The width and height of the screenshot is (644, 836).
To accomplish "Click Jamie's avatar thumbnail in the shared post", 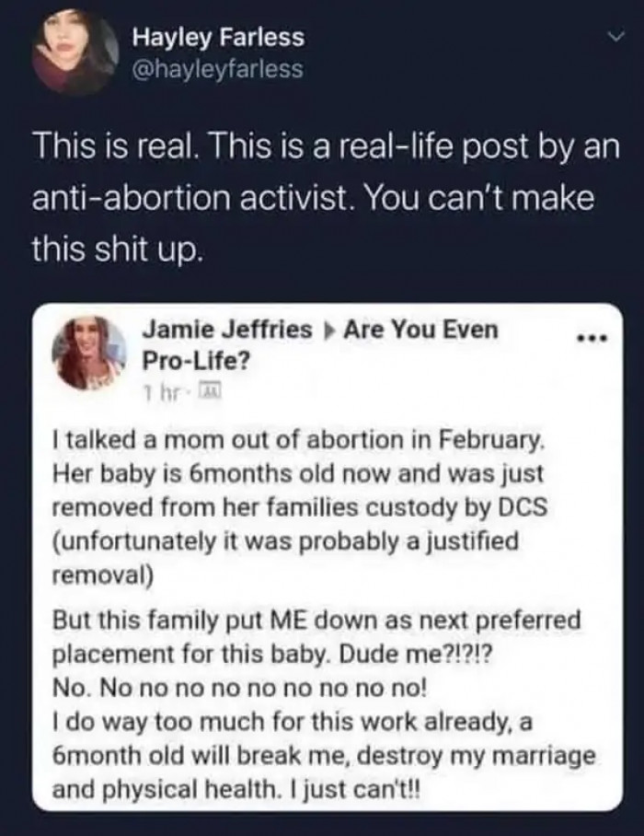I will click(x=89, y=354).
